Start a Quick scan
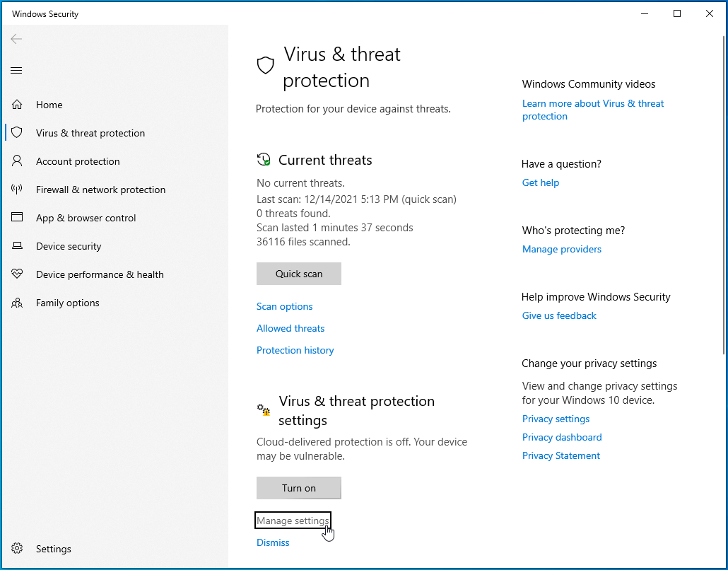This screenshot has width=728, height=570. point(298,274)
